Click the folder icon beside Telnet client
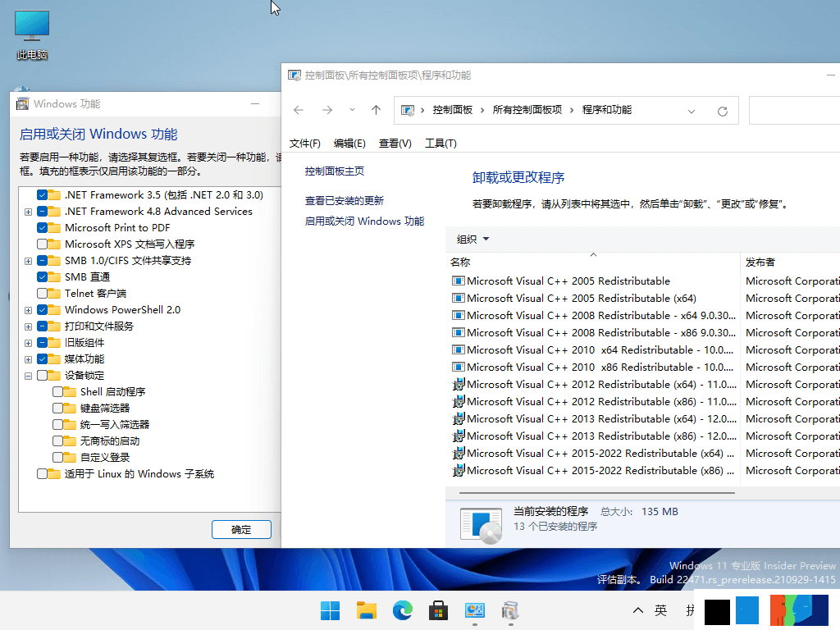 (x=54, y=293)
